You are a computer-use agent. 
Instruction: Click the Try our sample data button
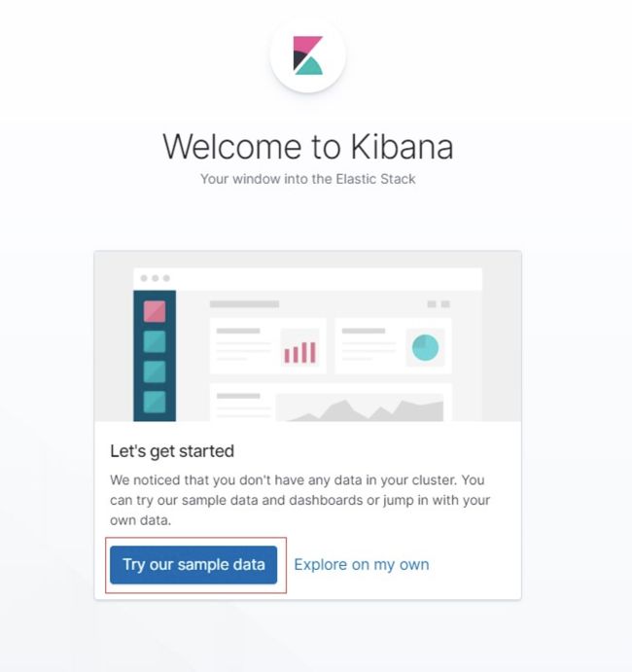click(x=193, y=564)
